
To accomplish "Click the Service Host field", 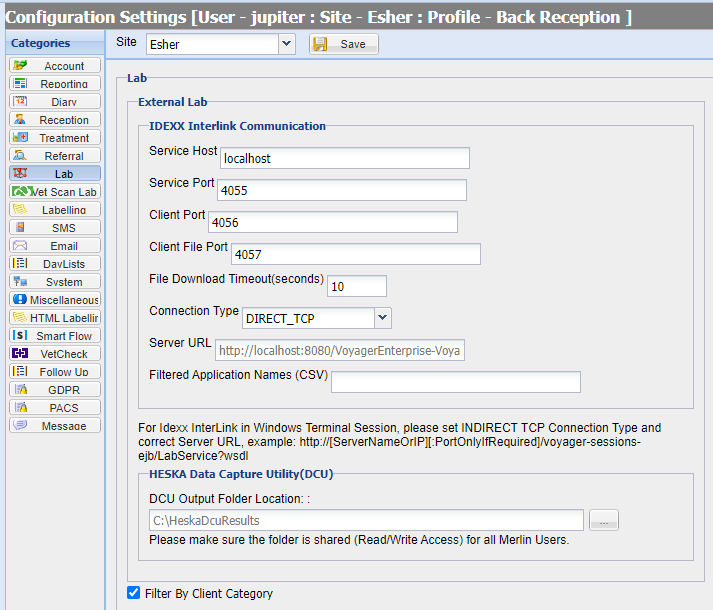I will coord(345,158).
